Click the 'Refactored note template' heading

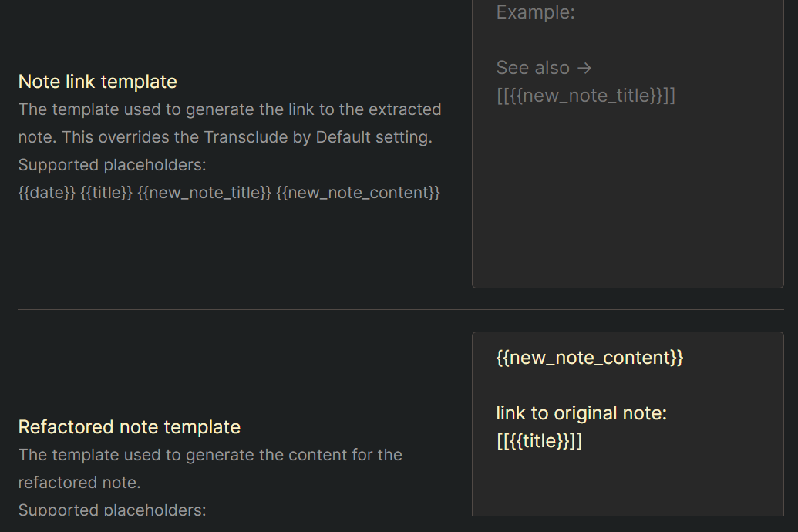coord(129,426)
